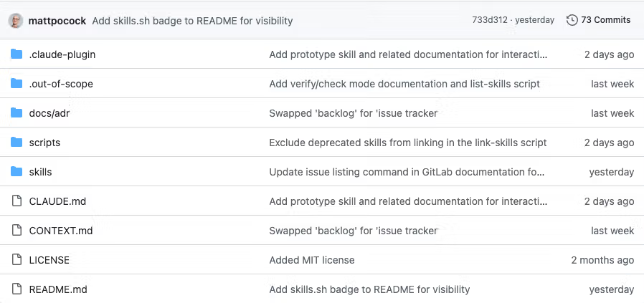Open the docs/adr folder

49,113
